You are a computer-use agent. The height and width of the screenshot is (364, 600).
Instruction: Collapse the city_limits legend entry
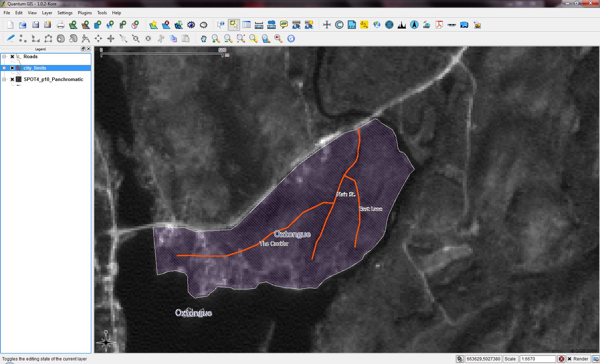click(x=4, y=68)
